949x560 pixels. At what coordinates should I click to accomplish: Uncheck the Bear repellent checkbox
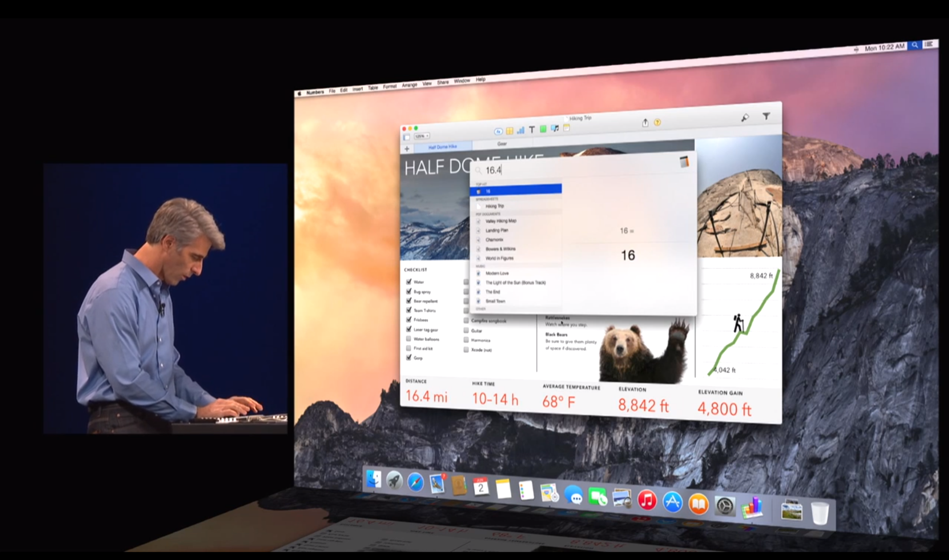coord(409,301)
